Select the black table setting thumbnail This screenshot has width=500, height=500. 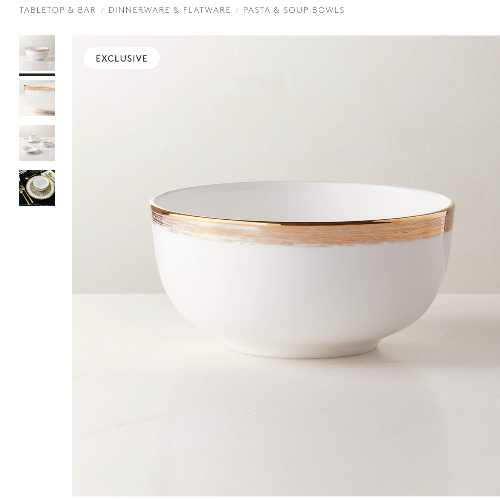tap(37, 188)
